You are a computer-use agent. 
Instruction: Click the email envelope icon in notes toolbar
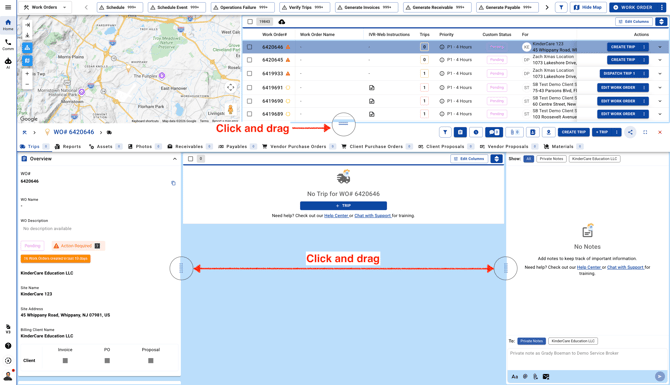point(546,376)
